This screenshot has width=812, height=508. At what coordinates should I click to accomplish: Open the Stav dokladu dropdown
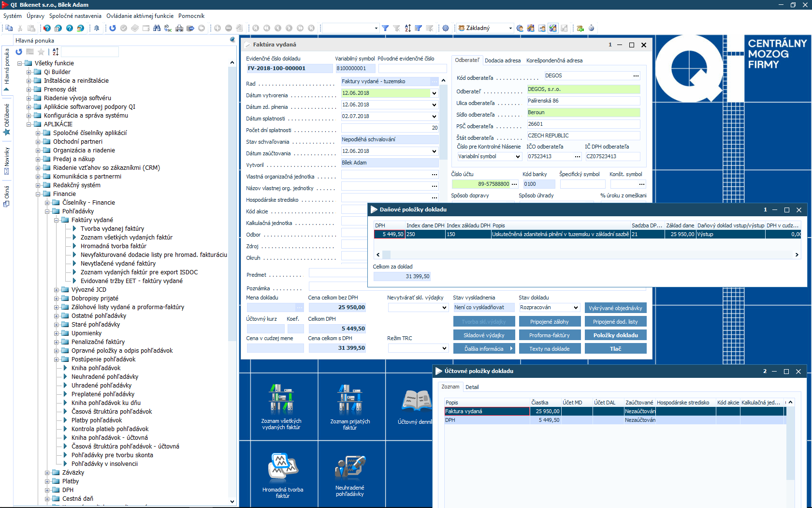tap(576, 308)
